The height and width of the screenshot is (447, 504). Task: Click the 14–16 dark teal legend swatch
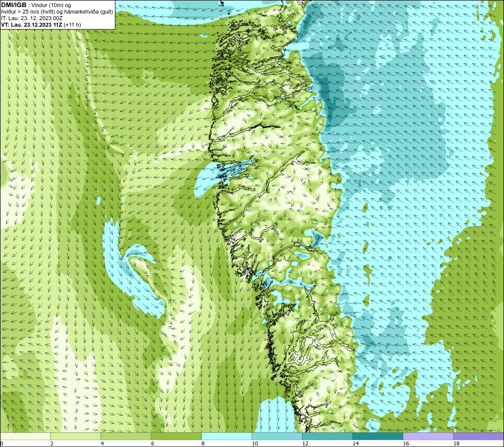tap(377, 436)
